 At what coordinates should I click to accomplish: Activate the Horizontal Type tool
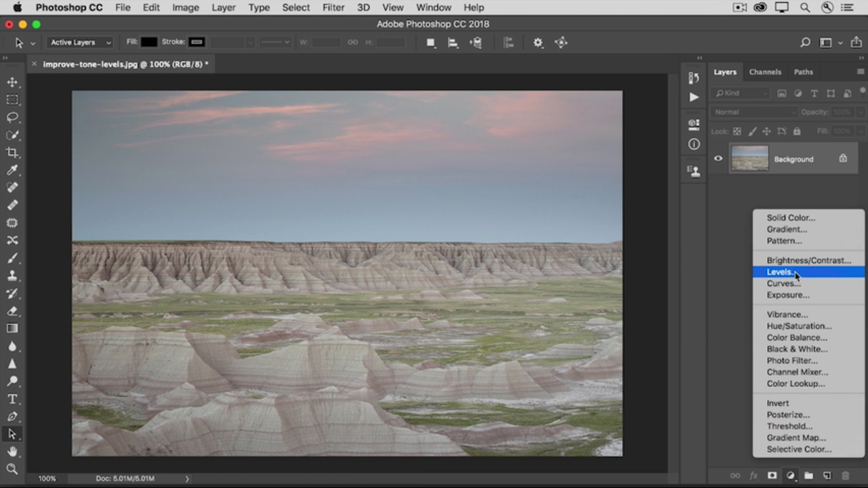click(12, 399)
